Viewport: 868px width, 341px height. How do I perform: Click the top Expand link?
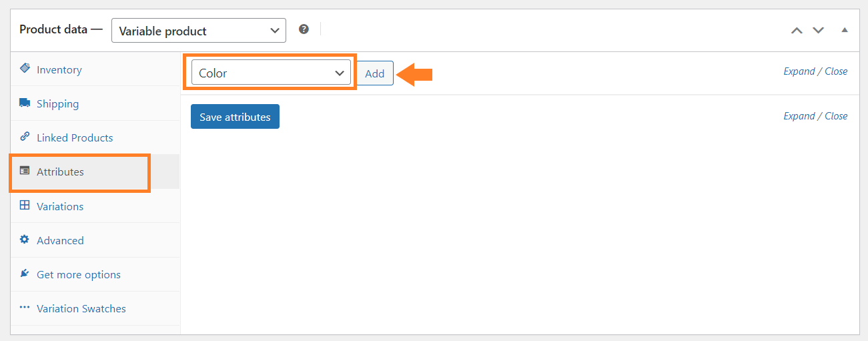(x=799, y=71)
